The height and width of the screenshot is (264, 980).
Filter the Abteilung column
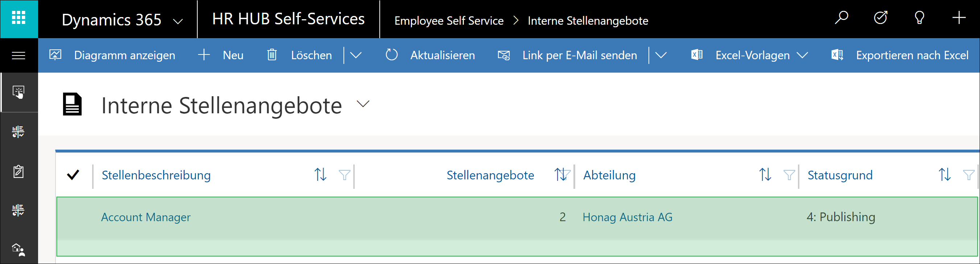(x=789, y=175)
